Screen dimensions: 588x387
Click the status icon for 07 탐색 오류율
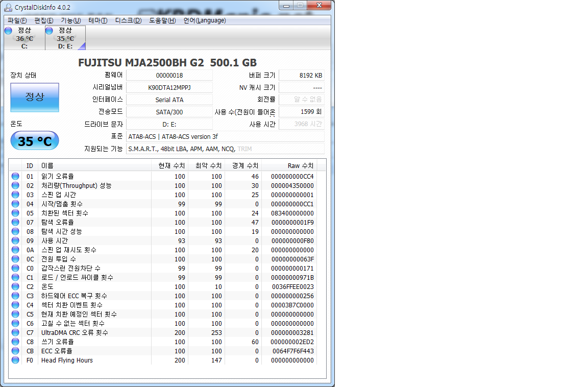[x=15, y=222]
